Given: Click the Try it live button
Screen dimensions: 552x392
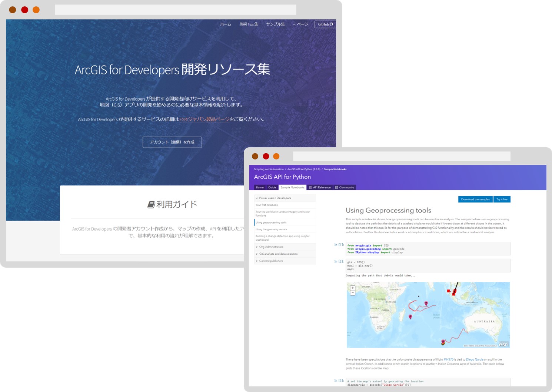Looking at the screenshot, I should (x=502, y=199).
